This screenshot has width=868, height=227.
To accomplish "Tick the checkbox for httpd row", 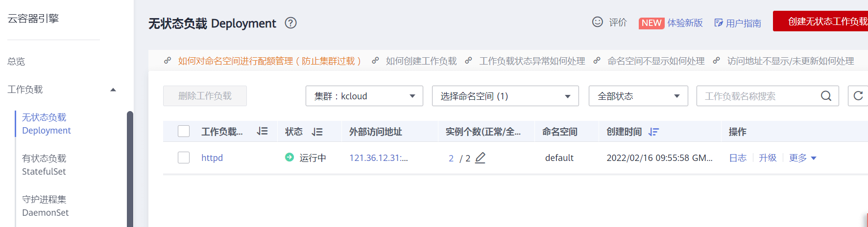I will pyautogui.click(x=184, y=158).
